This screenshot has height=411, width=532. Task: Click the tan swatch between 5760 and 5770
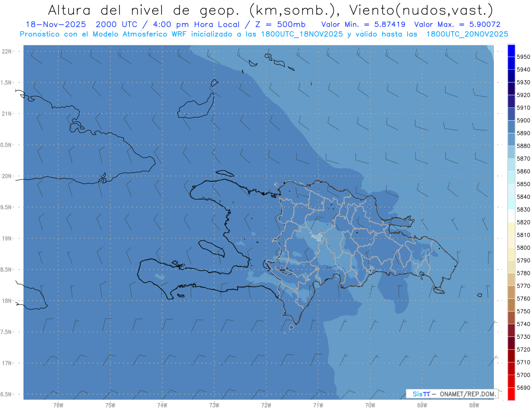point(511,292)
